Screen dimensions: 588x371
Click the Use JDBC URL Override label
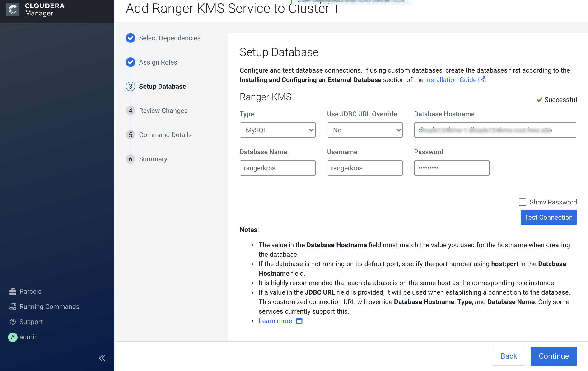click(x=362, y=114)
